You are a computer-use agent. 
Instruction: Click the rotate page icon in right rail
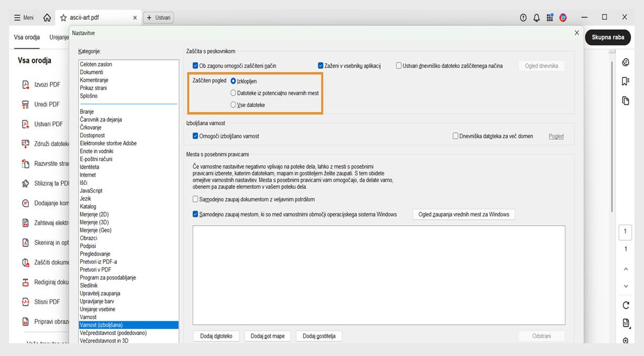click(626, 305)
